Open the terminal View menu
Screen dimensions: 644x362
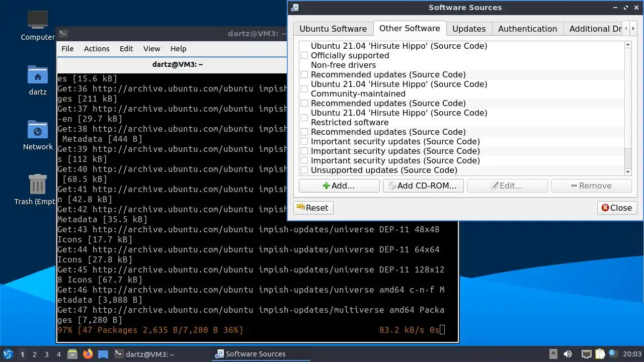pos(151,49)
